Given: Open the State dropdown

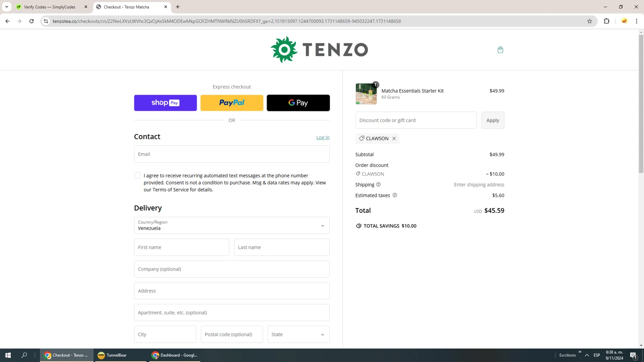Looking at the screenshot, I should coord(298,335).
